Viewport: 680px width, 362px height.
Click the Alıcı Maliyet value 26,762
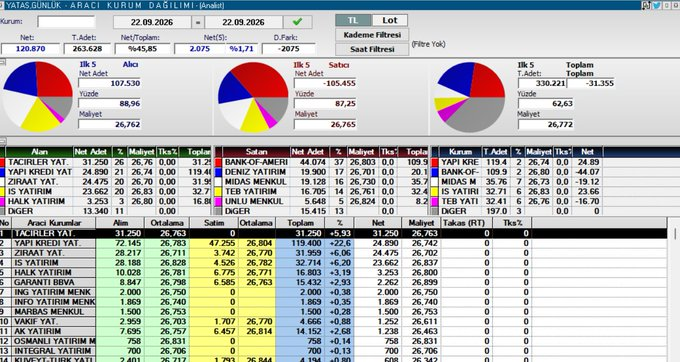point(109,124)
